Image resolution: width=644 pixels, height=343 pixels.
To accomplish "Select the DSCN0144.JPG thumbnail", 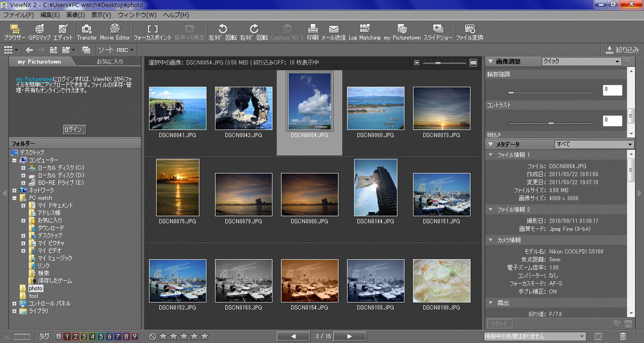I will coord(375,188).
